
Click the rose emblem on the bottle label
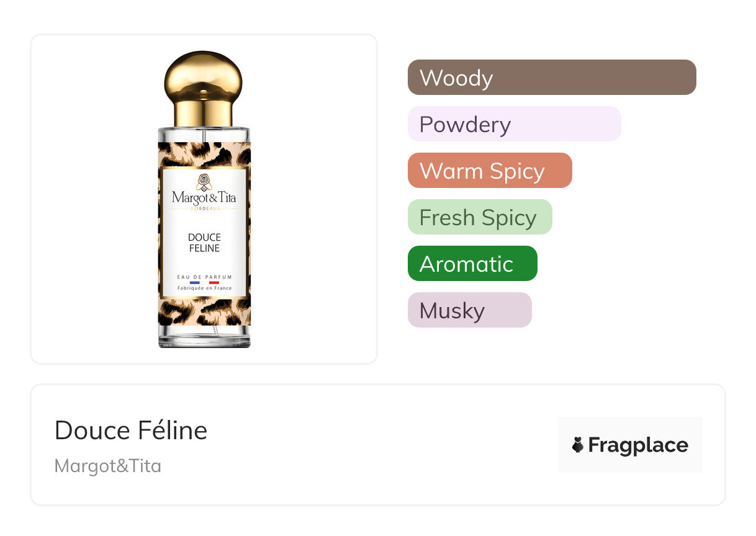click(204, 182)
